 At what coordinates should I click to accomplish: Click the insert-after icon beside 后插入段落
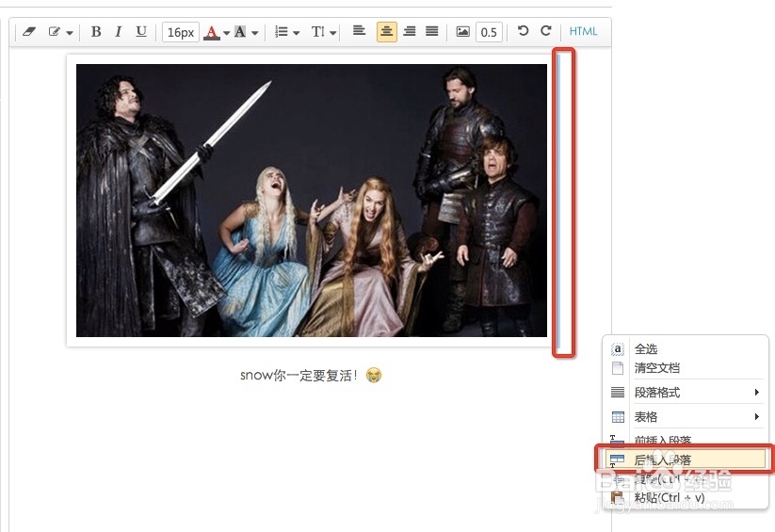coord(618,460)
